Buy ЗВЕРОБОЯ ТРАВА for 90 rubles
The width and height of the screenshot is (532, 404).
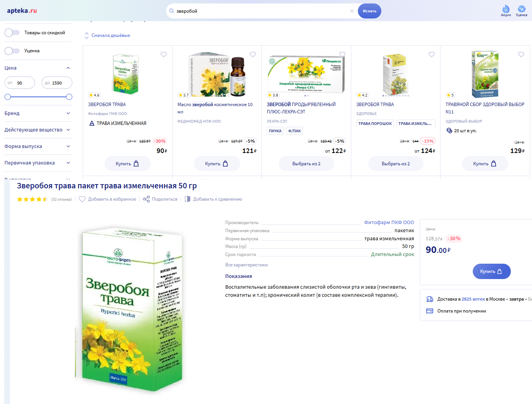coord(128,164)
